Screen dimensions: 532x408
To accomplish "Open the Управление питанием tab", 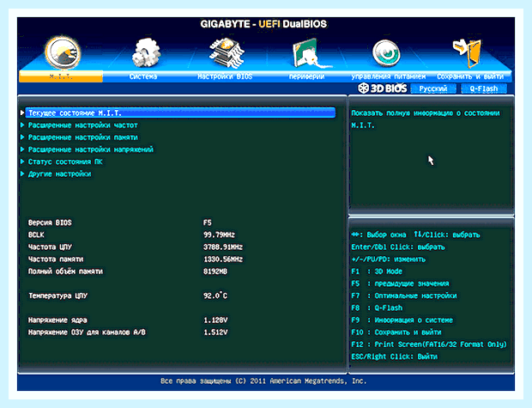I will pyautogui.click(x=389, y=76).
